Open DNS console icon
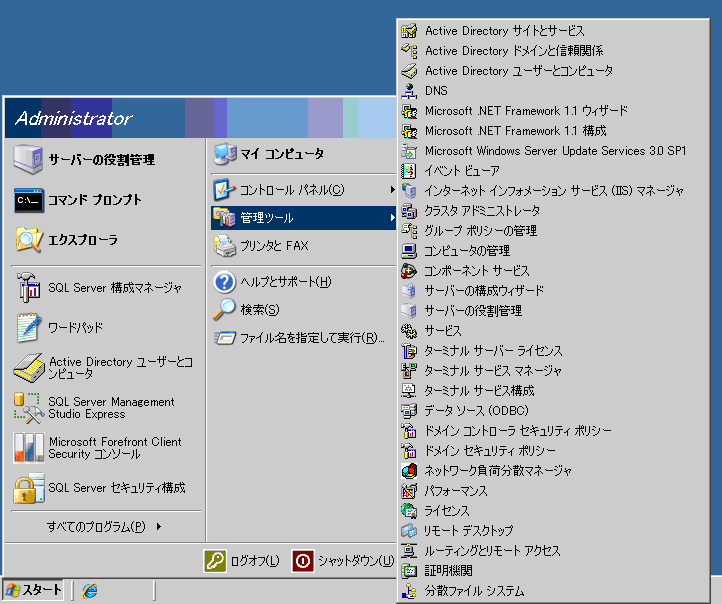The height and width of the screenshot is (604, 722). click(x=409, y=91)
